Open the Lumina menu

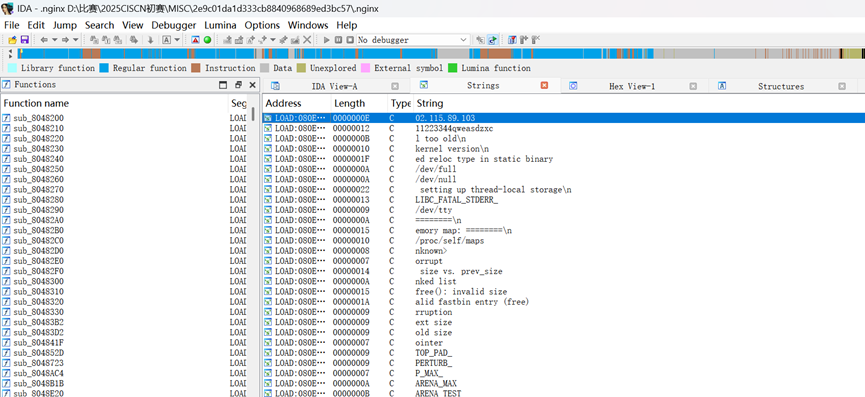220,25
